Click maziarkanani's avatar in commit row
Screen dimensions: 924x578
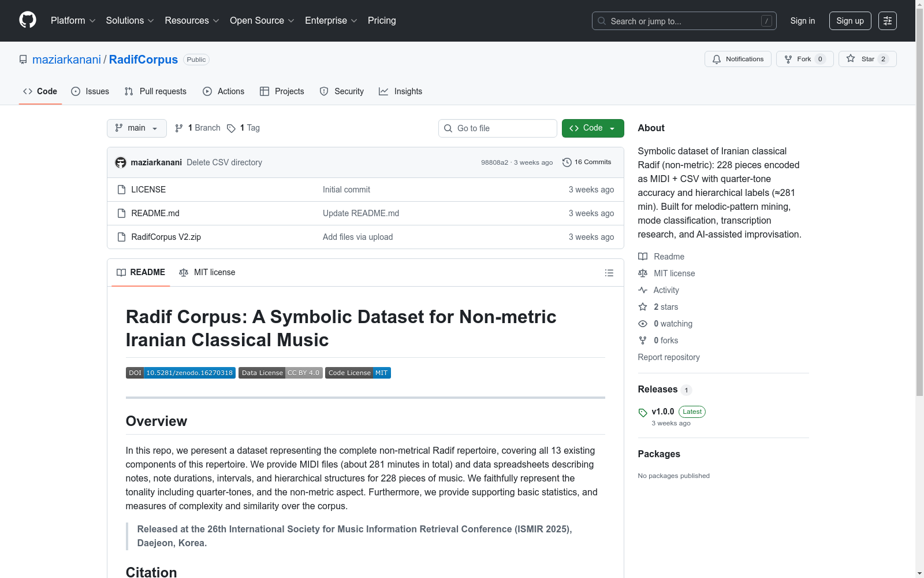click(121, 162)
